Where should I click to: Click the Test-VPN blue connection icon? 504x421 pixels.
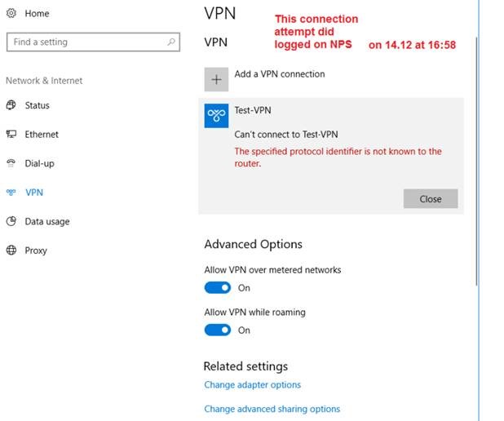216,116
